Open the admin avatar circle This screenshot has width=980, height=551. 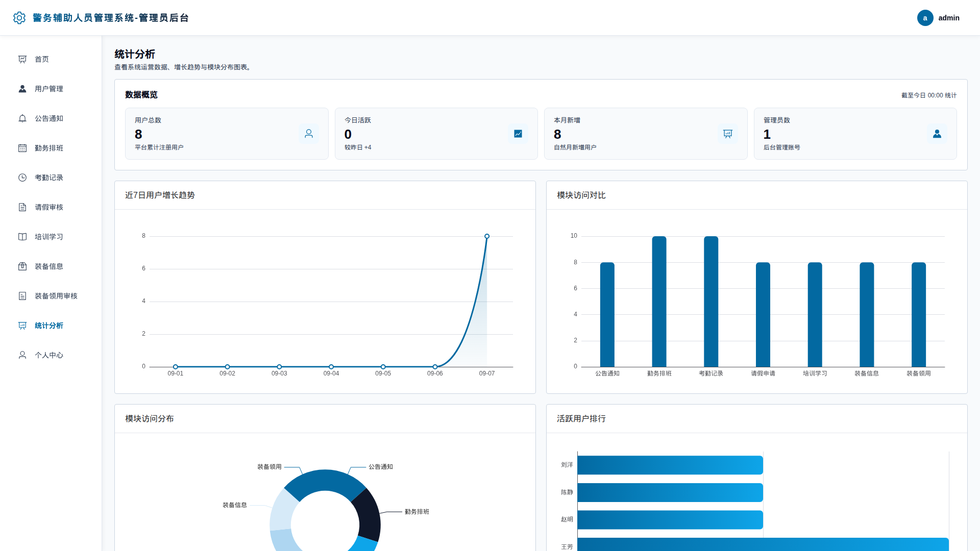[x=925, y=18]
